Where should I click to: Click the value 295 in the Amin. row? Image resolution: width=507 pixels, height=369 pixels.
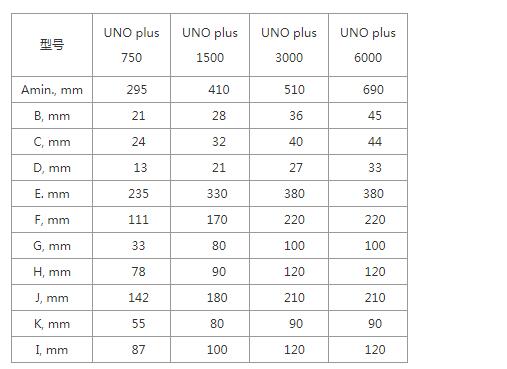point(137,90)
